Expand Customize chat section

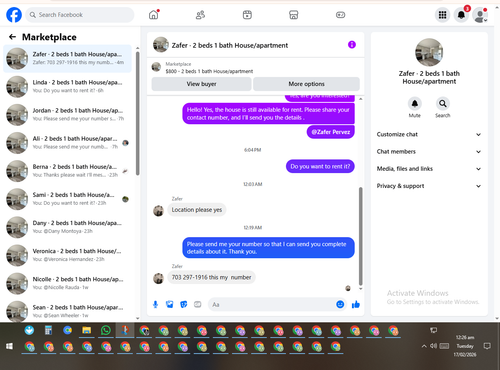429,134
